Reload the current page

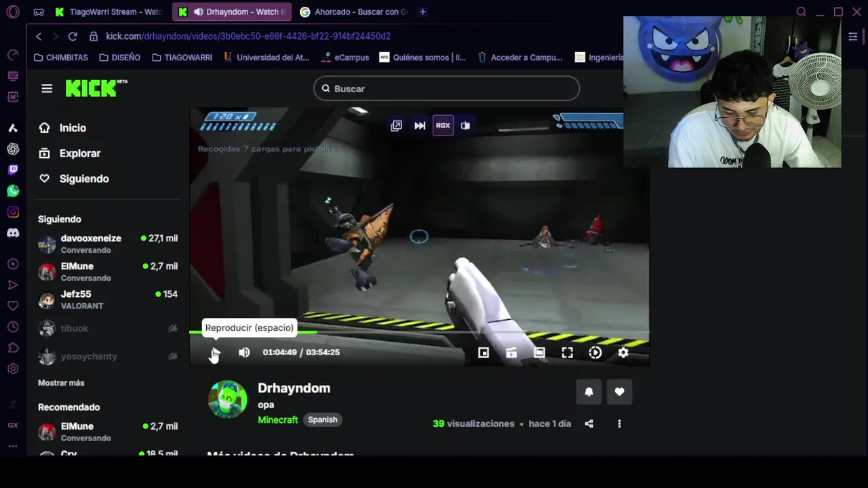coord(73,36)
